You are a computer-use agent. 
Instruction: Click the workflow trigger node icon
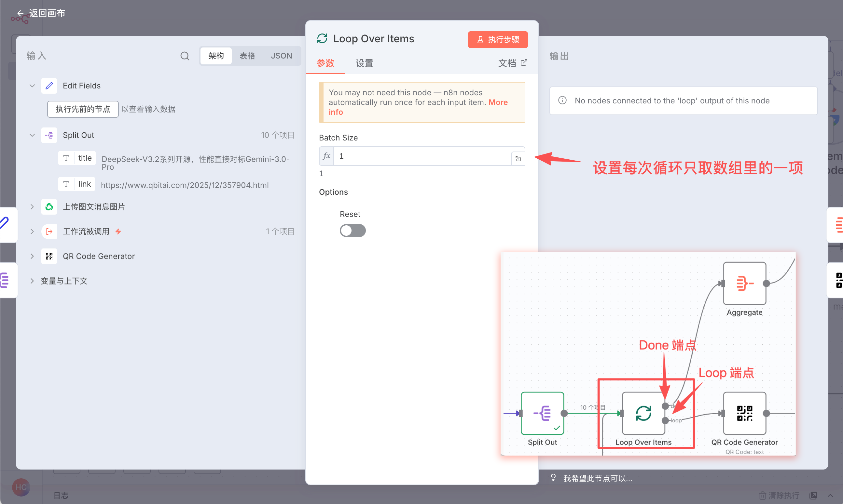tap(49, 231)
